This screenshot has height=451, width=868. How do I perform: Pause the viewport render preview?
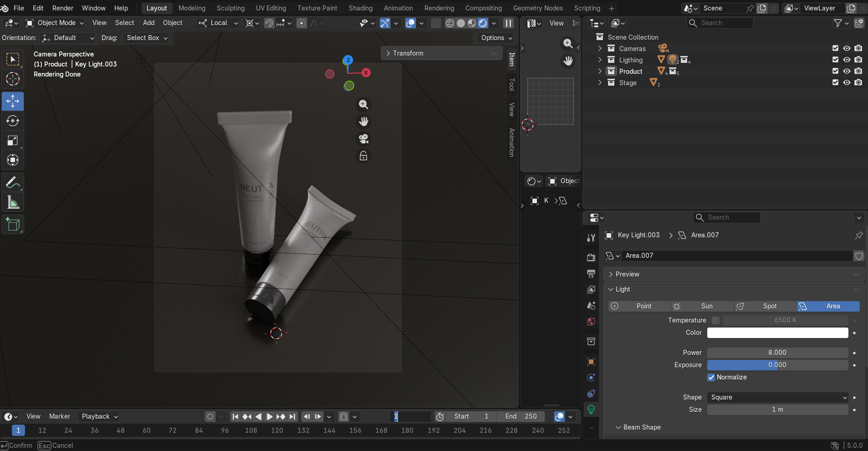pos(508,23)
